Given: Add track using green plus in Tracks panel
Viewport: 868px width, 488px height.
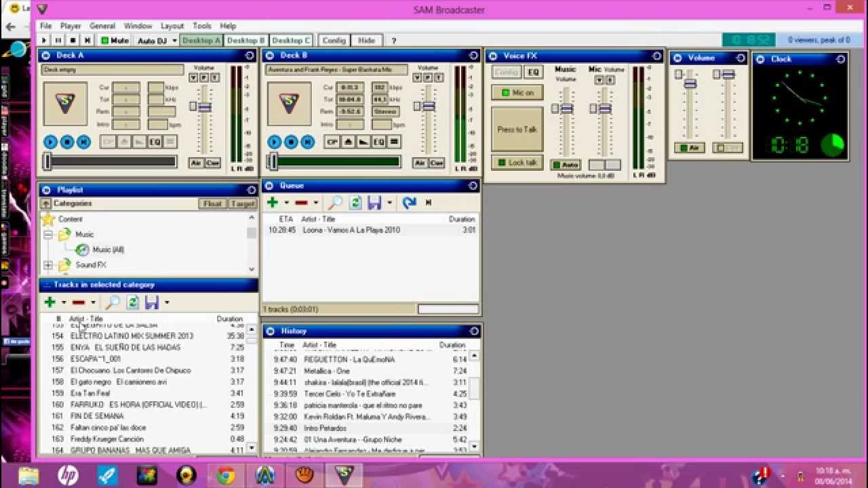Looking at the screenshot, I should click(50, 302).
